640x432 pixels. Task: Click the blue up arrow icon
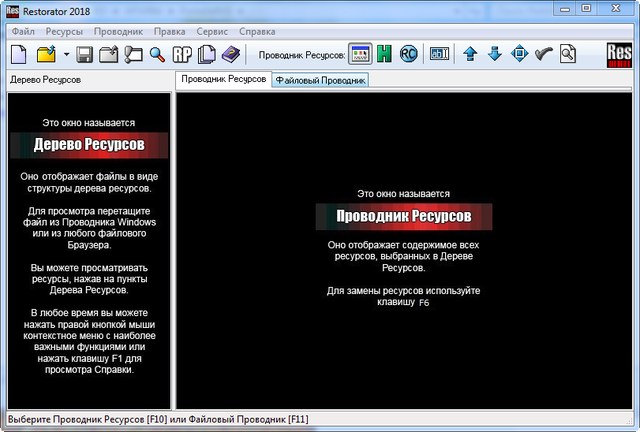pyautogui.click(x=470, y=54)
